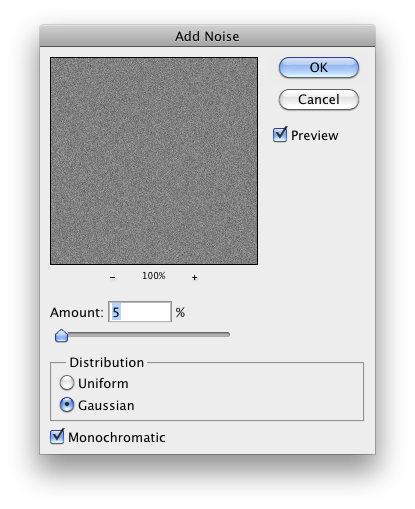Click the 100% zoom level readout
The width and height of the screenshot is (415, 509).
coord(154,276)
